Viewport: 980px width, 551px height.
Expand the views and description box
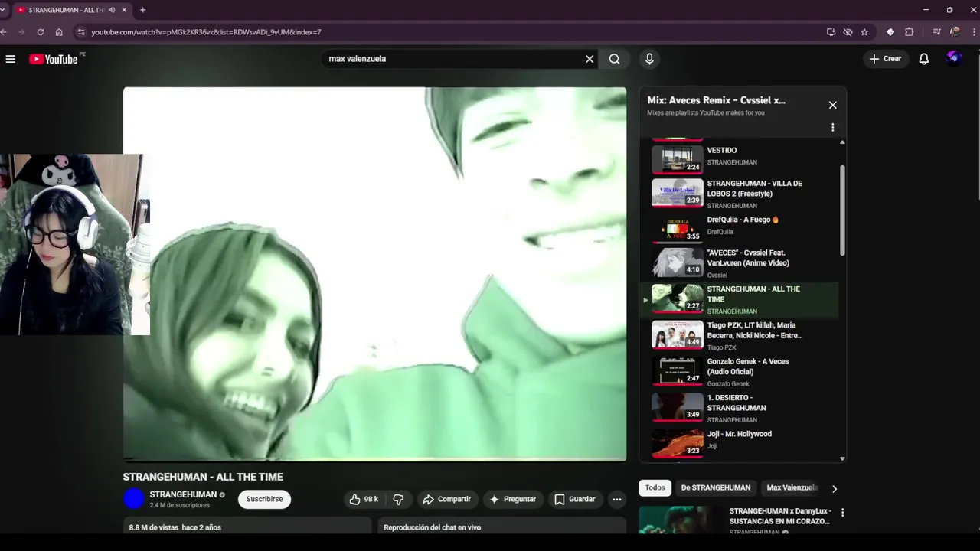(x=247, y=527)
